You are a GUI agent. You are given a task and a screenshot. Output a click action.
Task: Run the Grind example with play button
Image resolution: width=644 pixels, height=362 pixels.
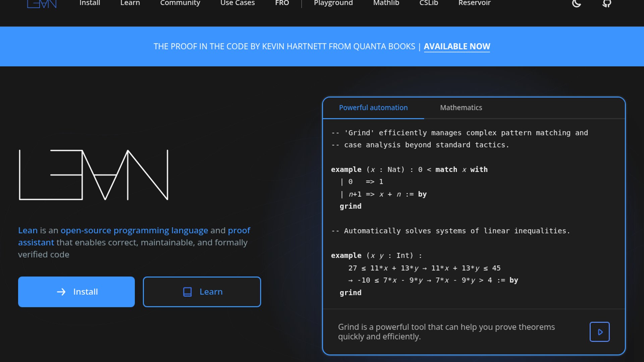[x=600, y=332]
